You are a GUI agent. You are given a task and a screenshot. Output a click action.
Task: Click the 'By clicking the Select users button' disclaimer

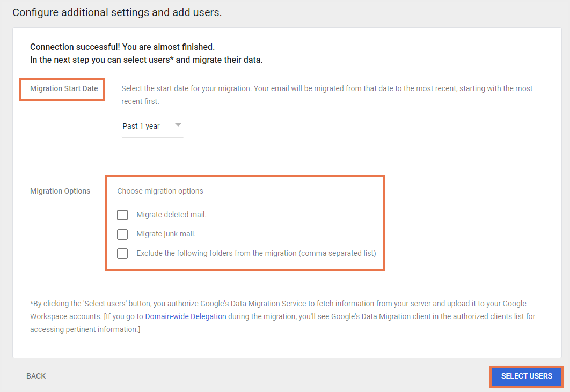pyautogui.click(x=278, y=304)
